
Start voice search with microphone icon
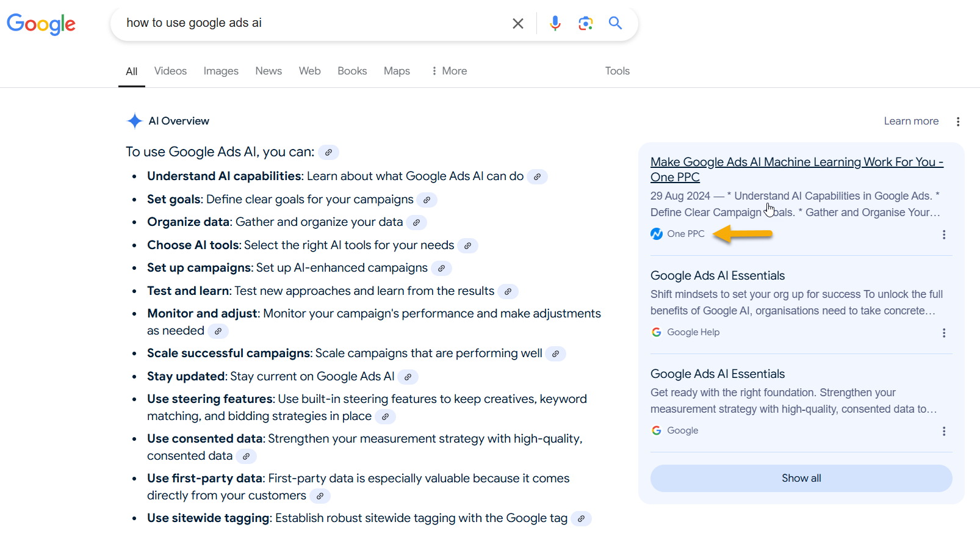[555, 23]
